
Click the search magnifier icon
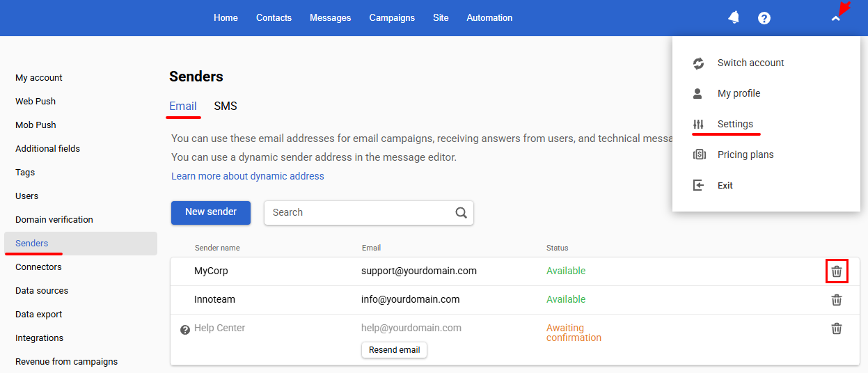point(461,213)
